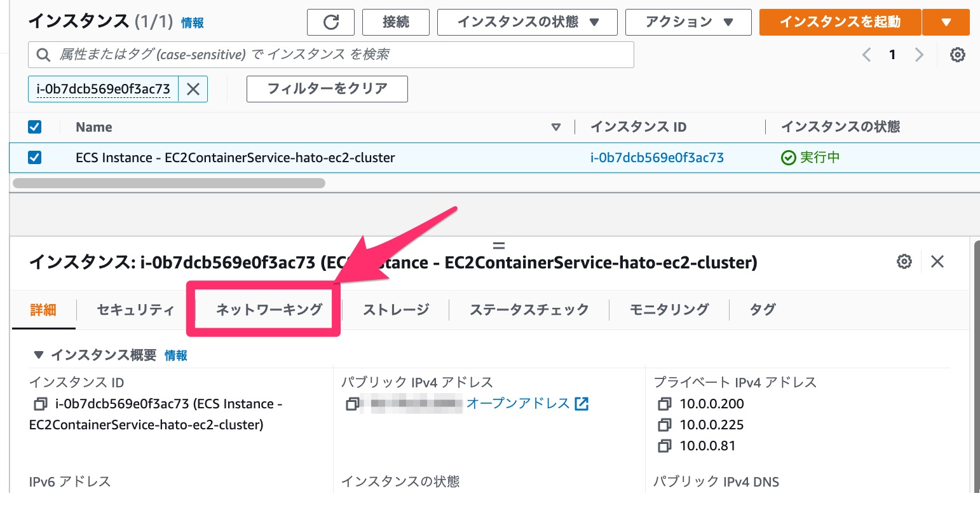980x519 pixels.
Task: Copy the public IPv4 address with copy icon
Action: click(353, 404)
